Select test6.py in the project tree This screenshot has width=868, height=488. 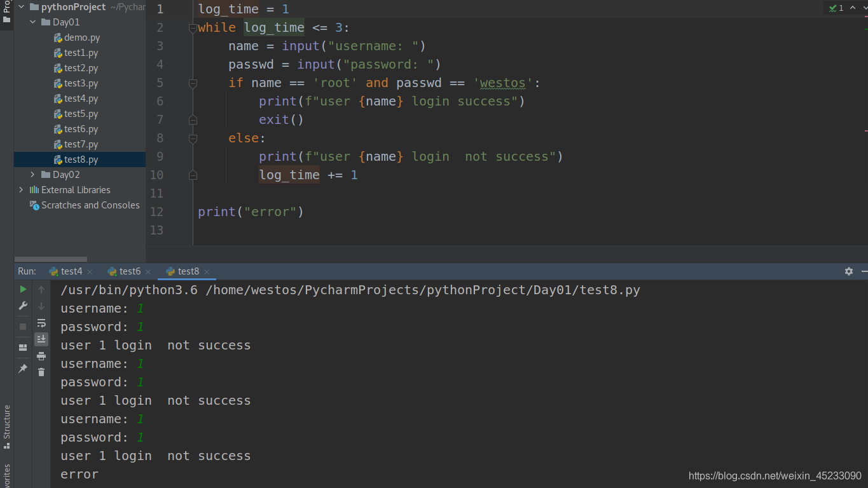(81, 129)
